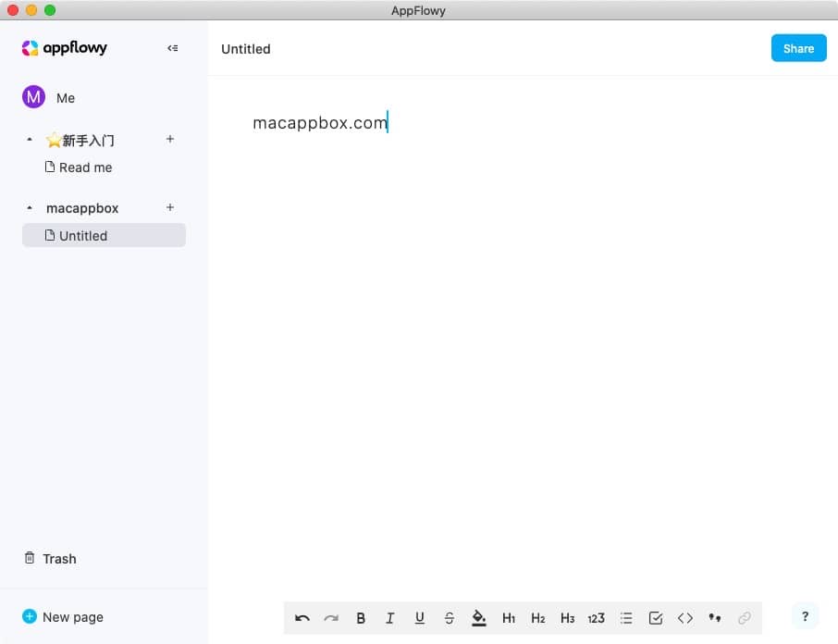
Task: Apply strikethrough formatting
Action: 450,618
